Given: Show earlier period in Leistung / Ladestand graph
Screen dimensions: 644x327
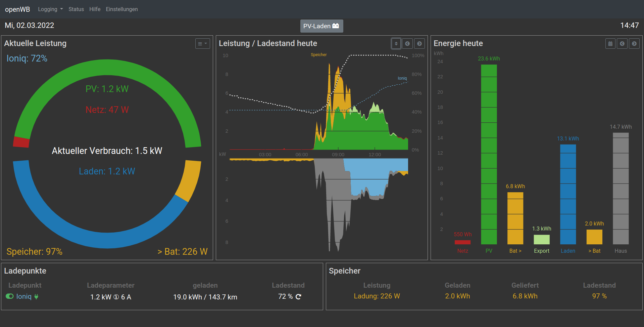Looking at the screenshot, I should [407, 44].
